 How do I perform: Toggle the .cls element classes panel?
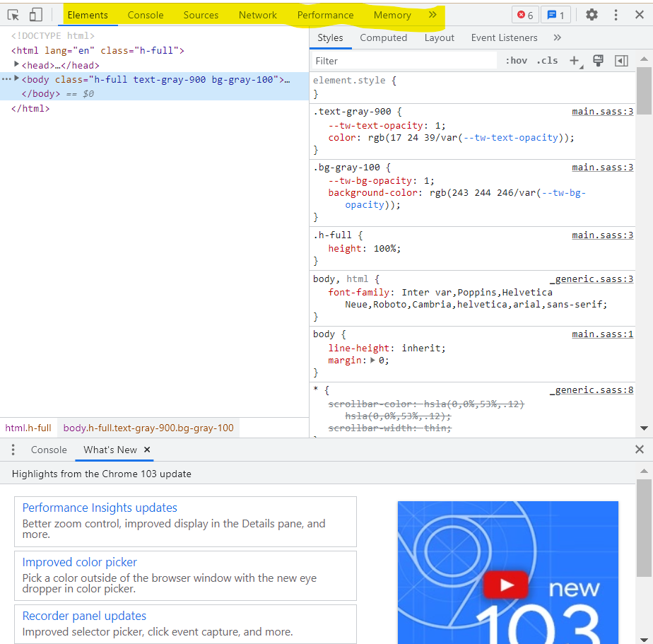(x=547, y=61)
